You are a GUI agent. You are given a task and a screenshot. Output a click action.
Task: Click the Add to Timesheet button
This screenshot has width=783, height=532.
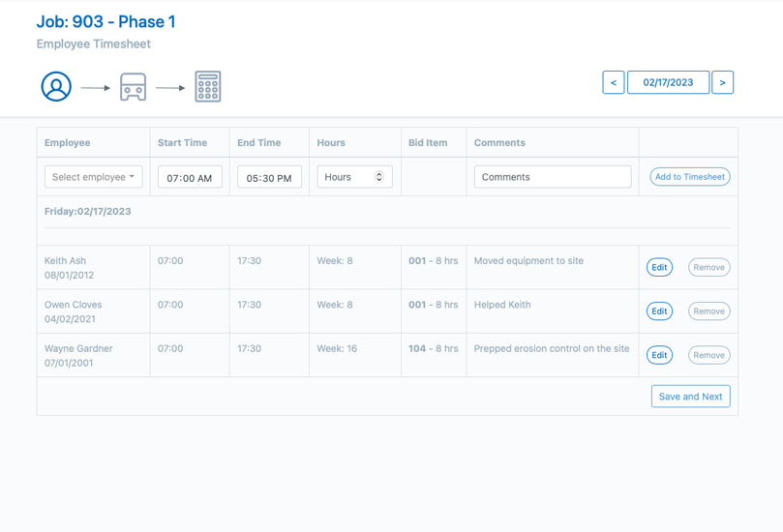click(x=690, y=177)
